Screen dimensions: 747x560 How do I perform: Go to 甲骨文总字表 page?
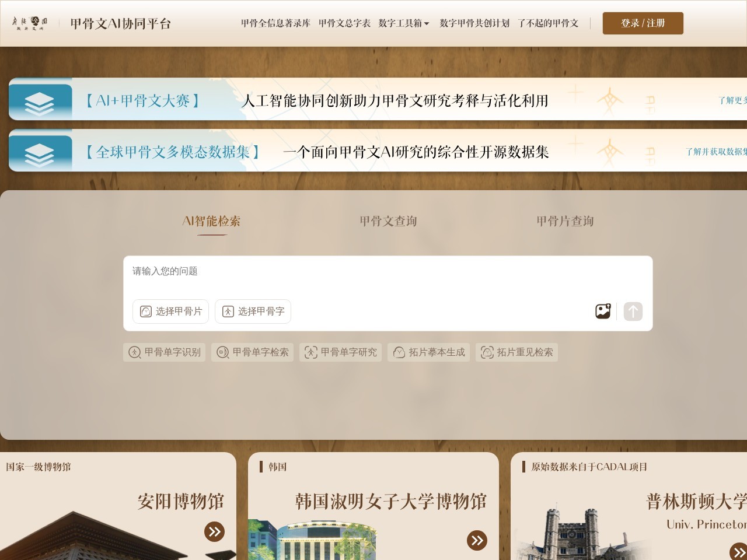pyautogui.click(x=344, y=23)
